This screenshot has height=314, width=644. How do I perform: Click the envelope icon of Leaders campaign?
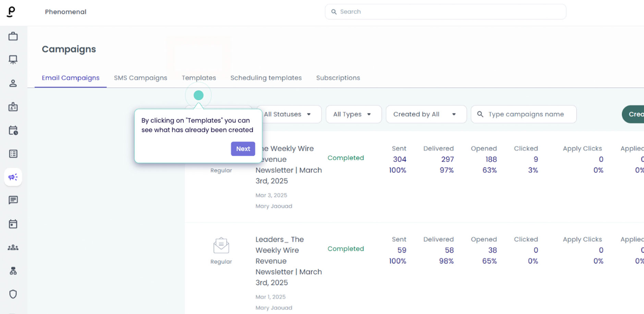pos(221,245)
